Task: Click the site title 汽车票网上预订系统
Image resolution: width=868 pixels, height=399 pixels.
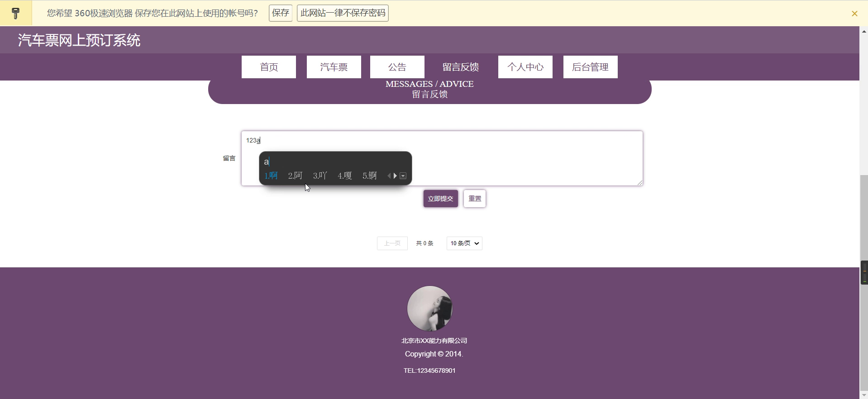Action: 79,40
